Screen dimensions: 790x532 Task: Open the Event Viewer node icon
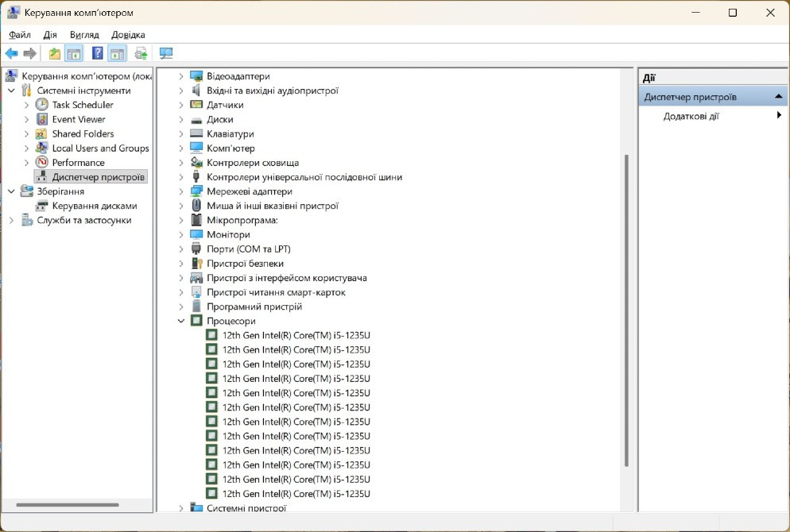pyautogui.click(x=42, y=119)
